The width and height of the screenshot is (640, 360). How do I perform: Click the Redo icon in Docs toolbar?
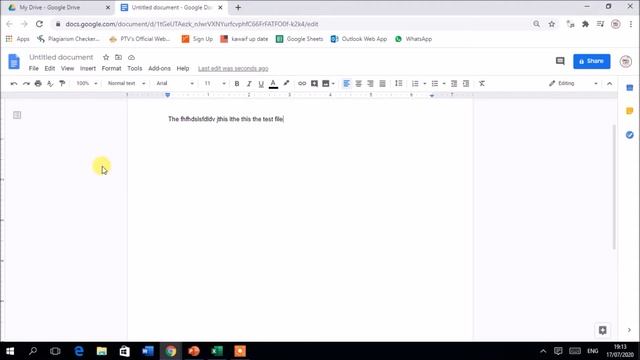coord(26,83)
